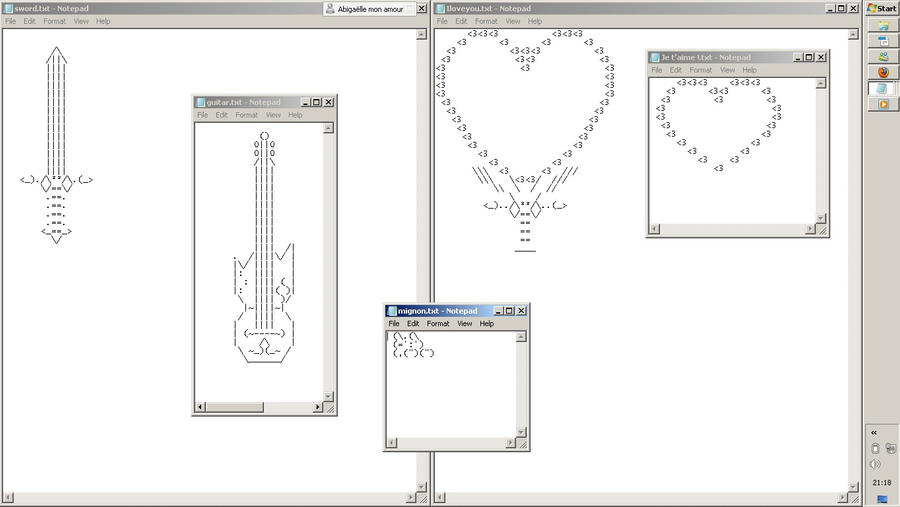Viewport: 900px width, 507px height.
Task: Click mignon.txt scroll left arrow
Action: point(392,443)
